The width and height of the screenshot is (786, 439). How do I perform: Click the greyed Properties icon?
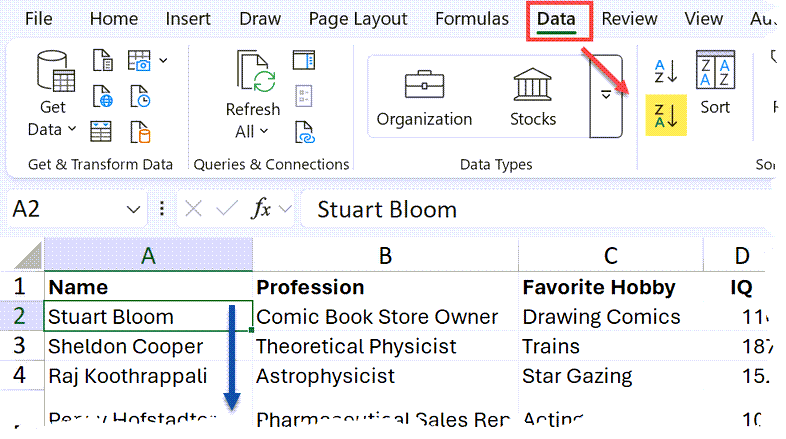(304, 96)
